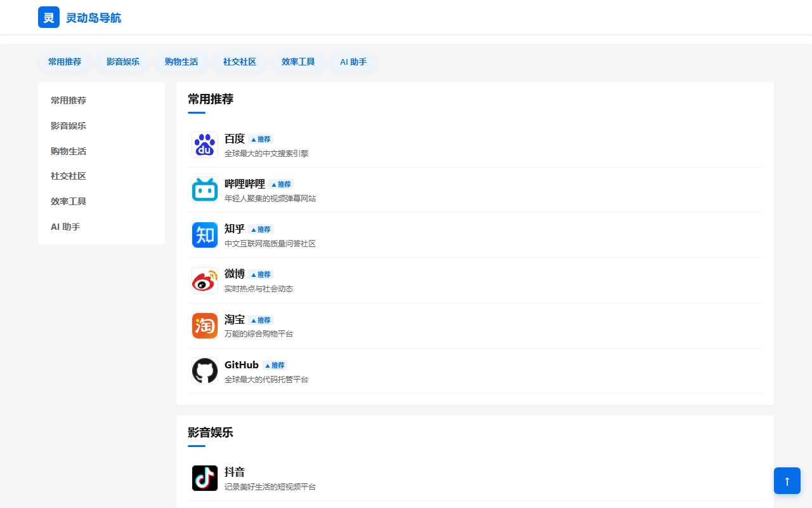Image resolution: width=812 pixels, height=508 pixels.
Task: Open the 淘宝 site title link
Action: coord(235,319)
